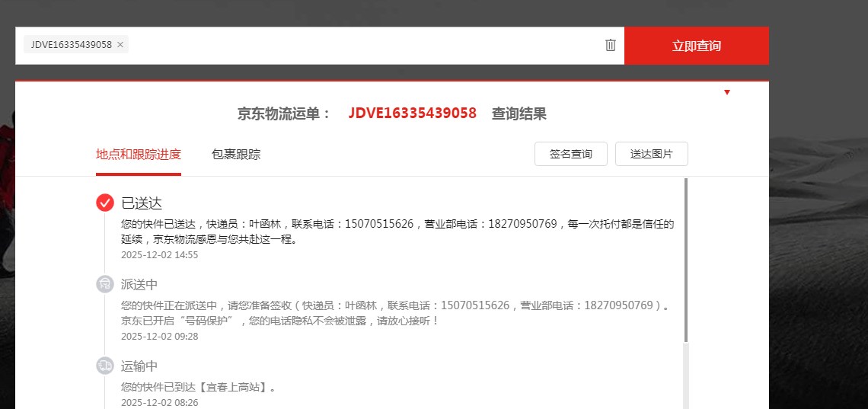Screen dimensions: 868x409
Task: Open the 包裹跟踪 tab
Action: click(x=236, y=155)
